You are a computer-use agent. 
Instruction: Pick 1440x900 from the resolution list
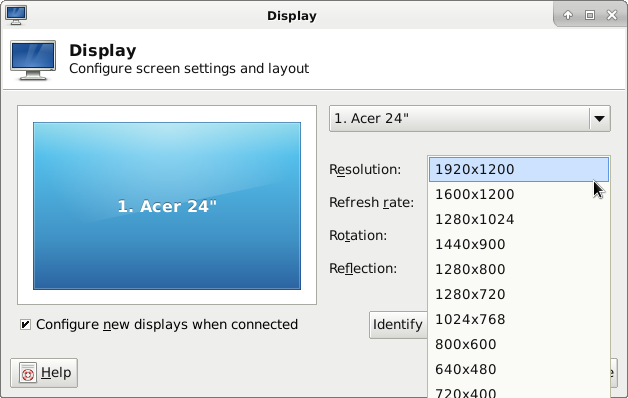pos(519,244)
